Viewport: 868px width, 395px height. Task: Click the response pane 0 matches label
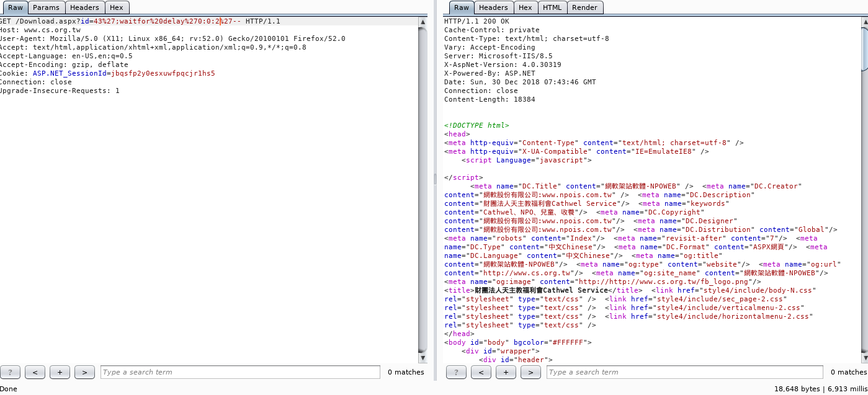(x=848, y=372)
